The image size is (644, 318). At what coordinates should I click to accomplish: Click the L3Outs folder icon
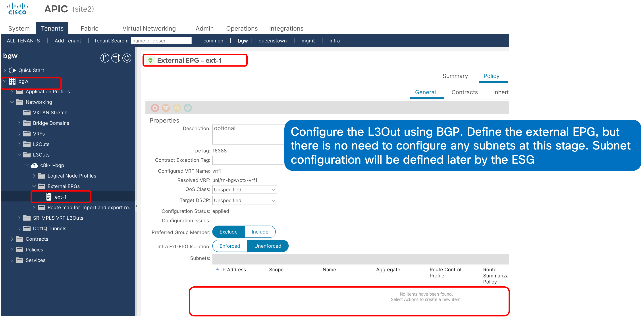pos(27,155)
